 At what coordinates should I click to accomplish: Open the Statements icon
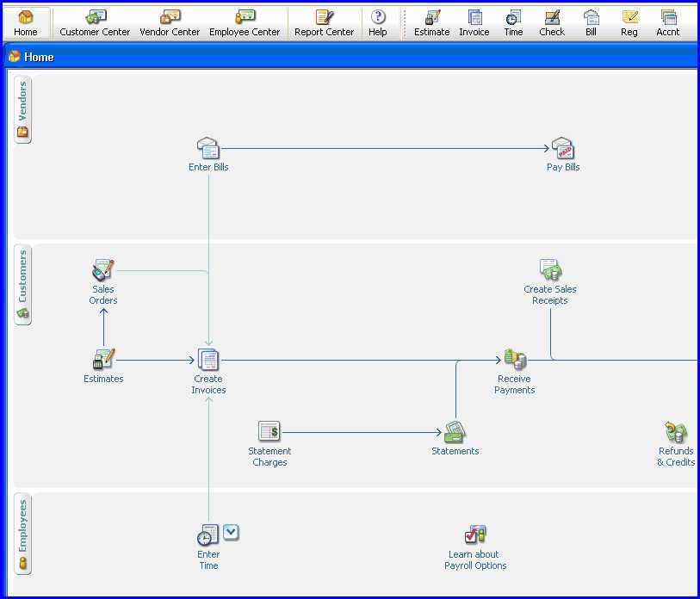point(455,432)
